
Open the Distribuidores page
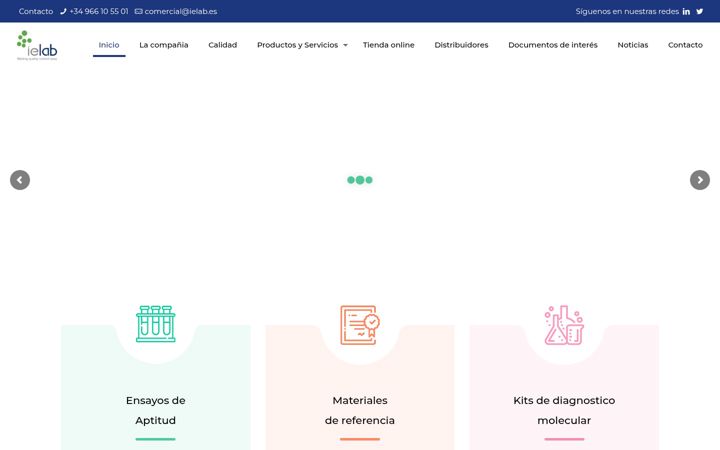pyautogui.click(x=461, y=45)
